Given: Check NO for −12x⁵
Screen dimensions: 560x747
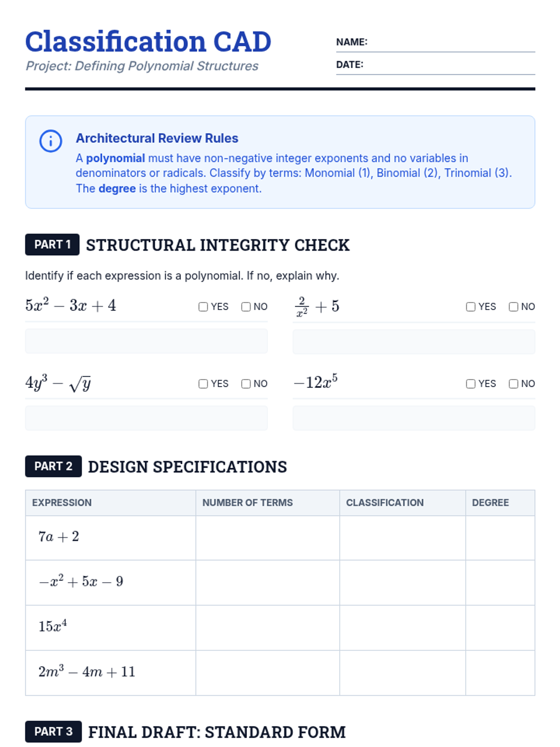Looking at the screenshot, I should pos(513,384).
